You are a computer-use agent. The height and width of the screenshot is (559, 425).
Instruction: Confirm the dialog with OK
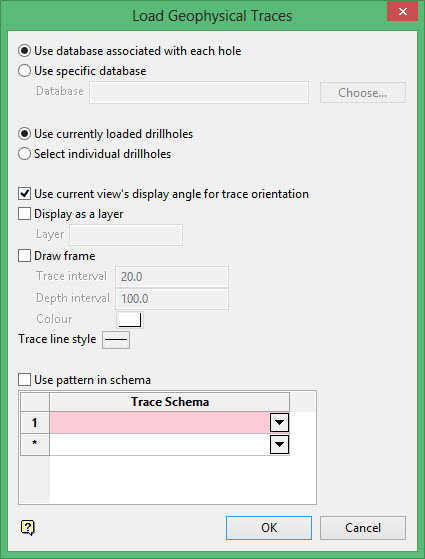click(269, 528)
